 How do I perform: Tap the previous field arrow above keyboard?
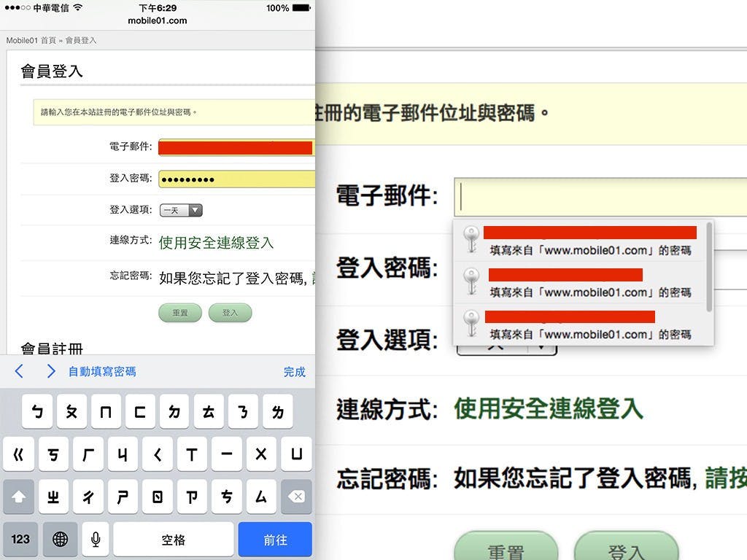coord(19,371)
